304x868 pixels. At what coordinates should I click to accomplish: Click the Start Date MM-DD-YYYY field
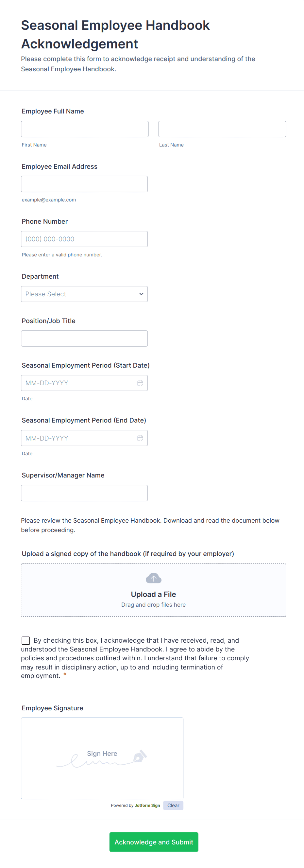pos(77,383)
